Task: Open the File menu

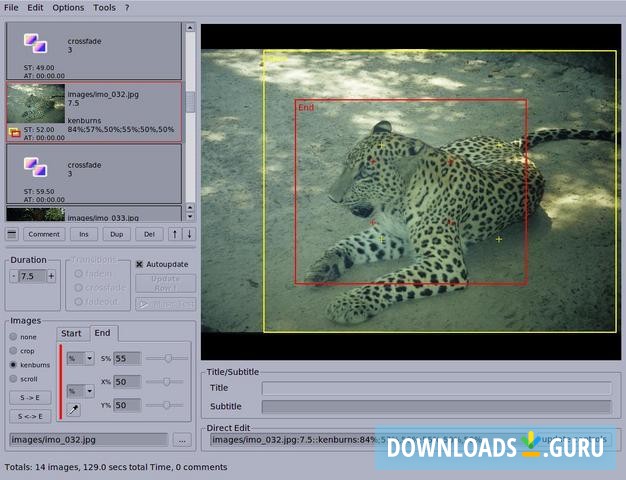Action: click(11, 8)
